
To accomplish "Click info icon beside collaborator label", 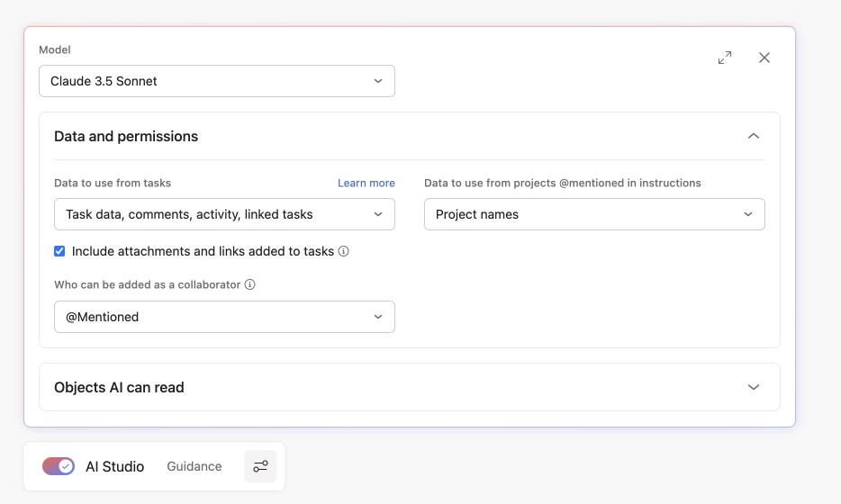I will (250, 285).
